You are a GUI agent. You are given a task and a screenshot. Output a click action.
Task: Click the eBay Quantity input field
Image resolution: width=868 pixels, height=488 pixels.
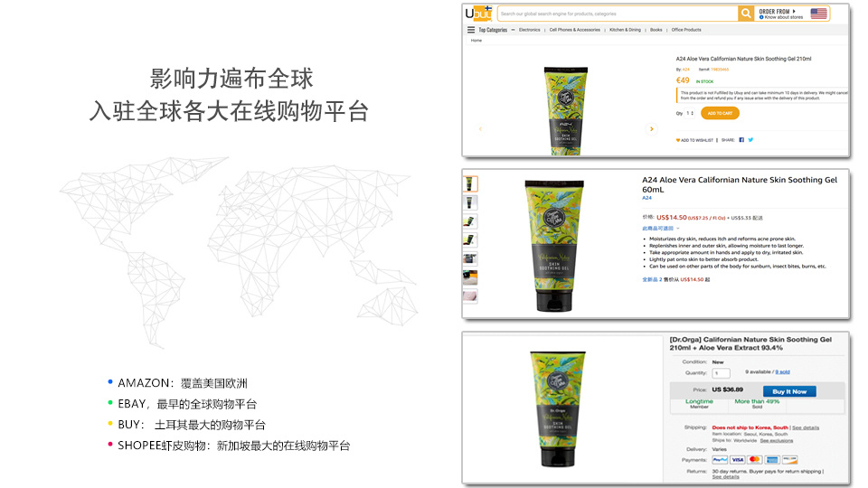coord(721,373)
